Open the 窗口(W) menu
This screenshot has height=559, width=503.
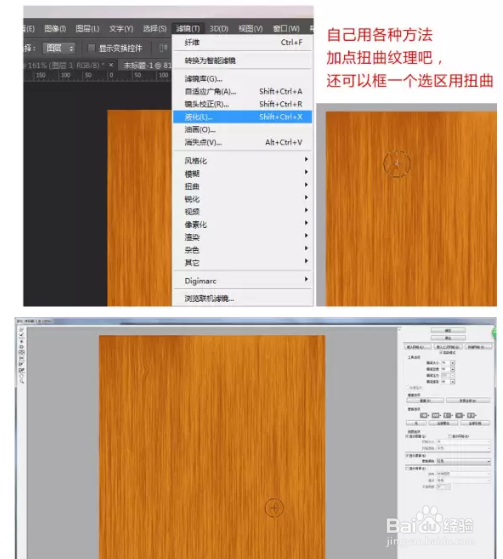click(x=286, y=29)
